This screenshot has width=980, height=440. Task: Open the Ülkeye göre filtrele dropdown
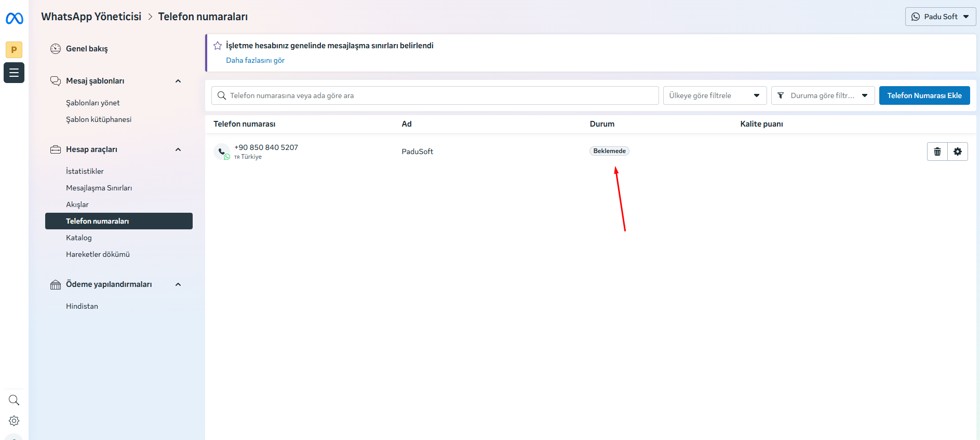click(x=715, y=95)
